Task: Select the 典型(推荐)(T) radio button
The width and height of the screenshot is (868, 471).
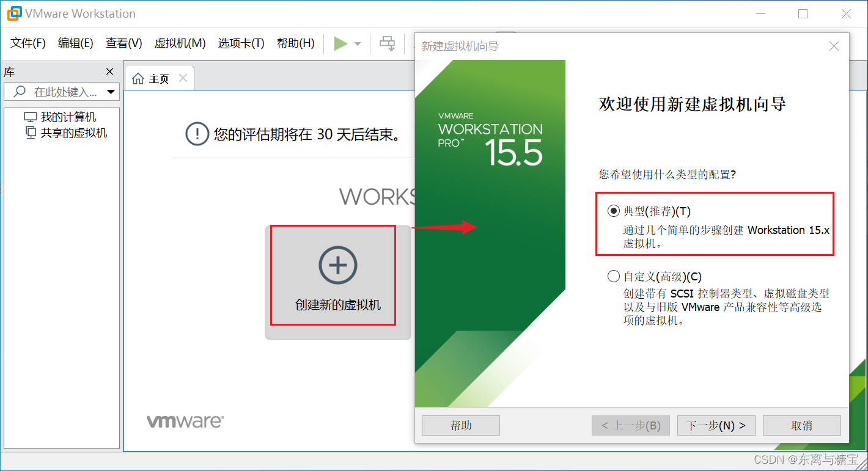Action: click(614, 211)
